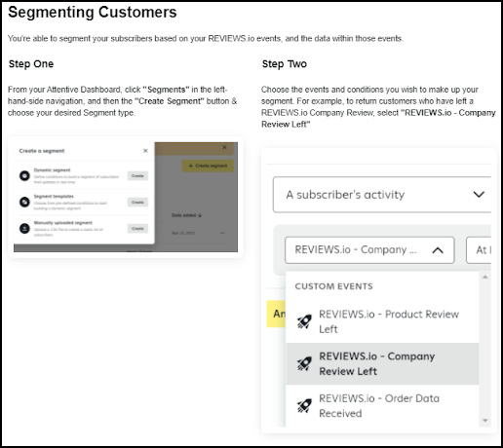Click Create button for Segment templates
The height and width of the screenshot is (448, 503).
[137, 202]
